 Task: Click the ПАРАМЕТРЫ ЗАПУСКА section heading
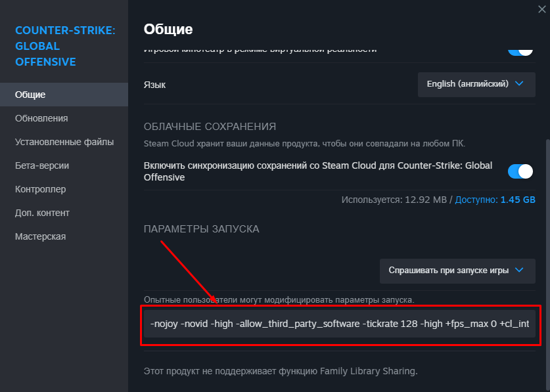click(201, 229)
